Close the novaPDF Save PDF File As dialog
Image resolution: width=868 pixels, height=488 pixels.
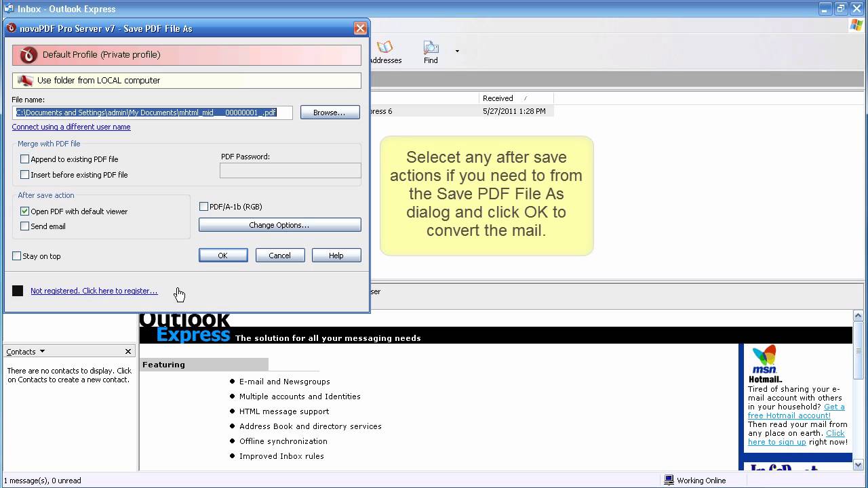pos(360,28)
